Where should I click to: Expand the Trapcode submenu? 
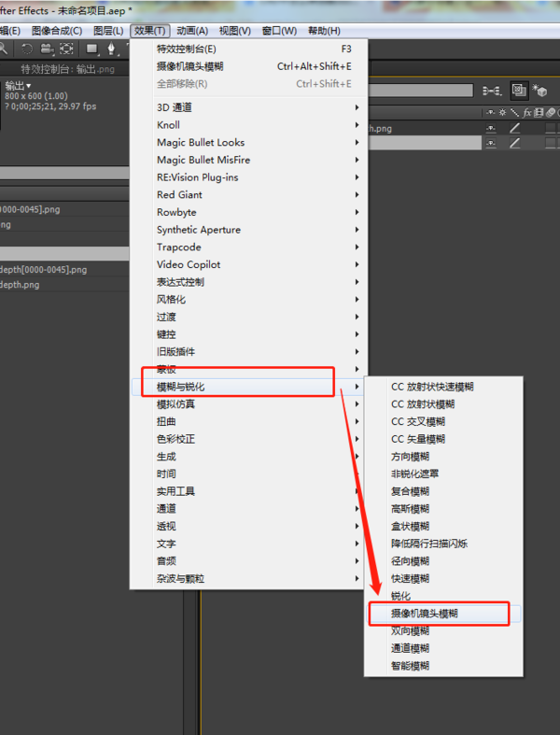(248, 247)
